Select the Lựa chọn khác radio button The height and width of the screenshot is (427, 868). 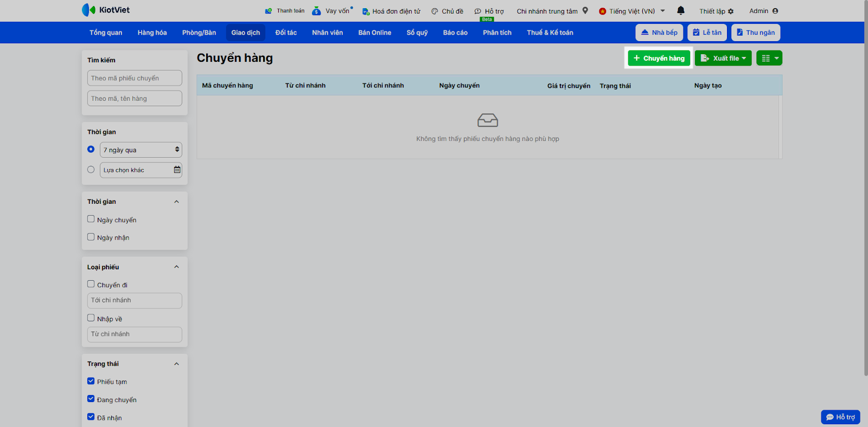91,170
